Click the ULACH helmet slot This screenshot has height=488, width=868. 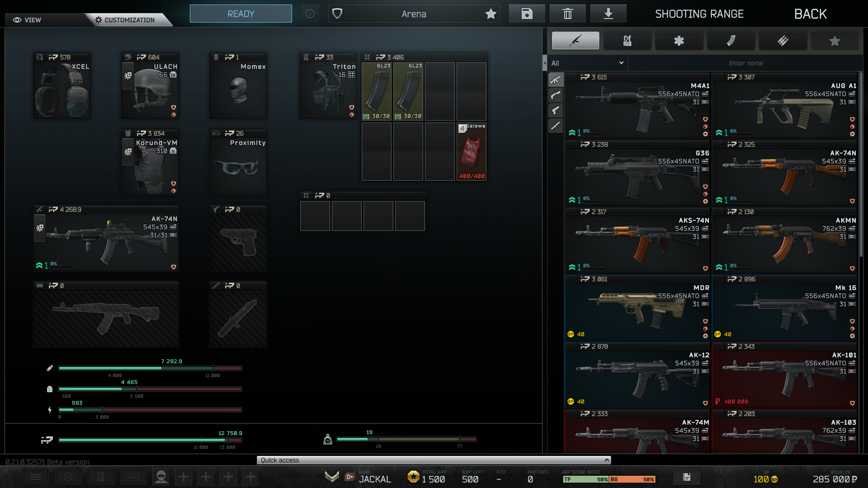[150, 86]
